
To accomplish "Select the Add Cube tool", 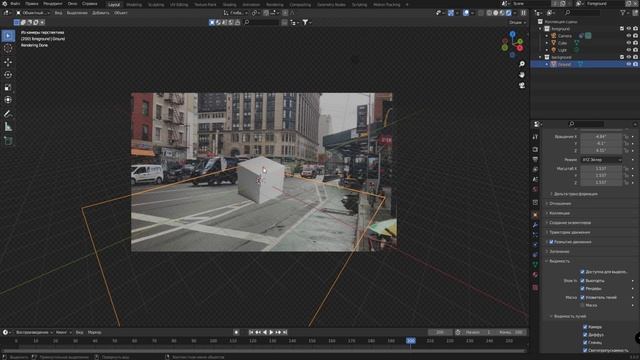I will 8,141.
